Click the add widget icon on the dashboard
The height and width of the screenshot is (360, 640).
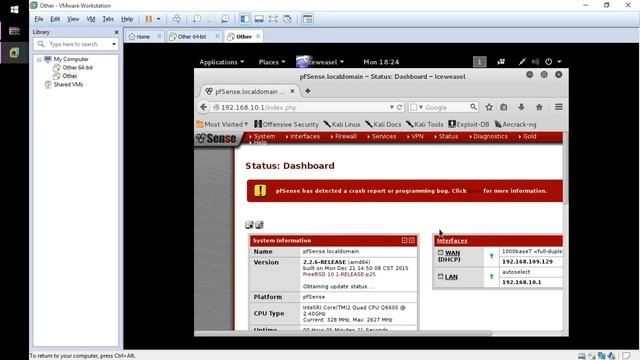click(x=249, y=225)
